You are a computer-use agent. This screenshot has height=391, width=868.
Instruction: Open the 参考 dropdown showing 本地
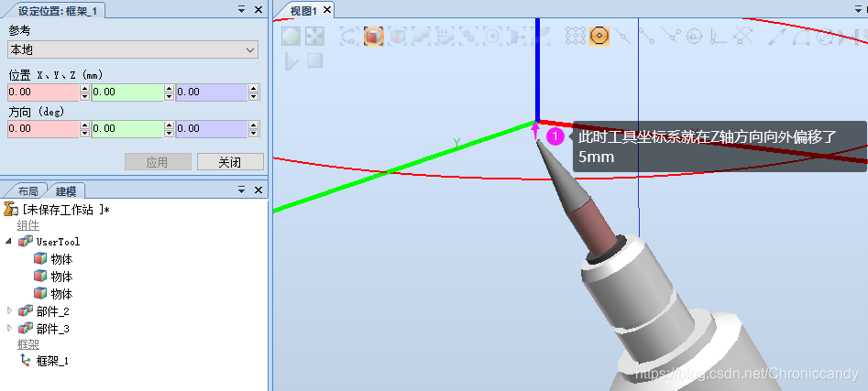tap(133, 49)
